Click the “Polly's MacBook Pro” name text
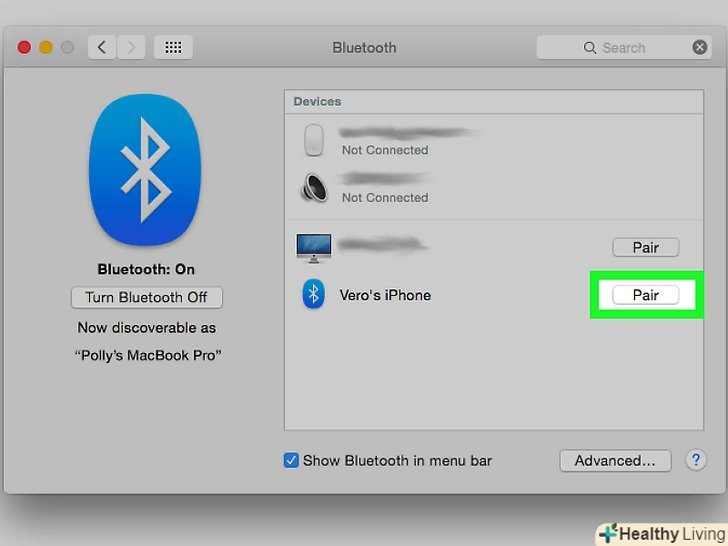This screenshot has height=546, width=728. tap(148, 356)
